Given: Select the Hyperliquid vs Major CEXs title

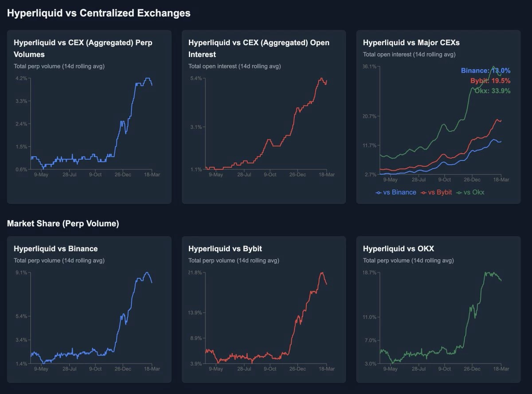Looking at the screenshot, I should (x=411, y=43).
